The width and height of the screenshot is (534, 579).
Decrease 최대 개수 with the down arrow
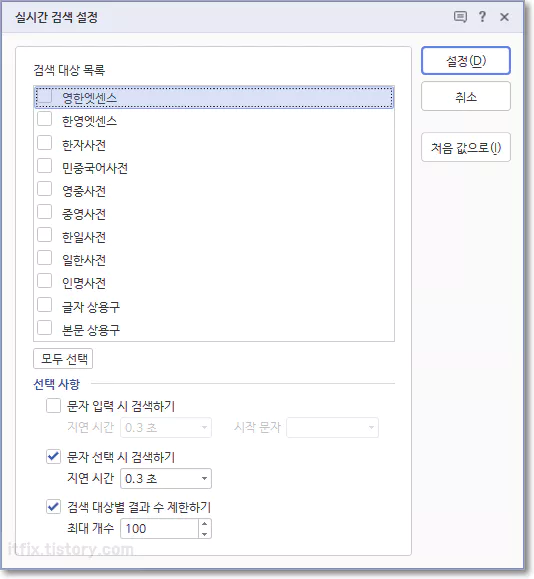tap(205, 534)
